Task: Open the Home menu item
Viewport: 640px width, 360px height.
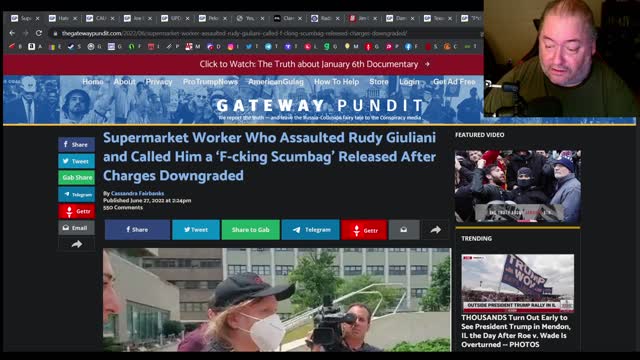Action: [93, 82]
